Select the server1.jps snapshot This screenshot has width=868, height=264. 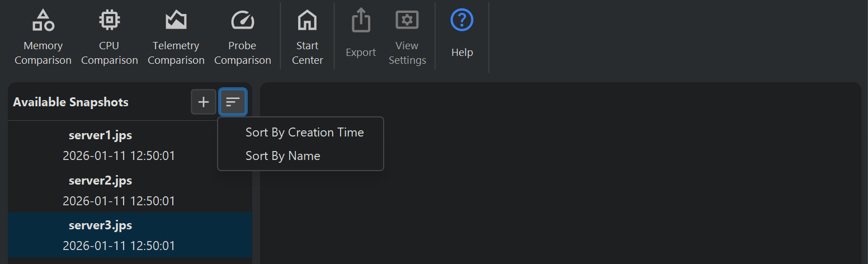101,135
